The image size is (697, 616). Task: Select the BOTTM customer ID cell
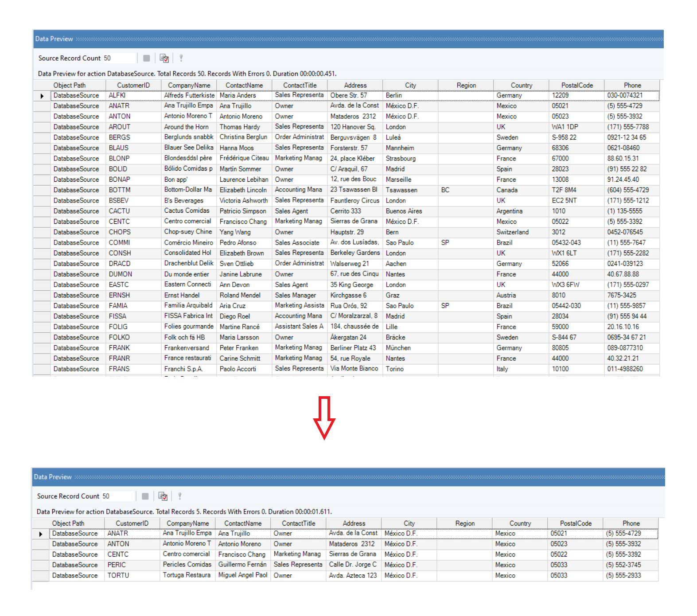point(120,190)
